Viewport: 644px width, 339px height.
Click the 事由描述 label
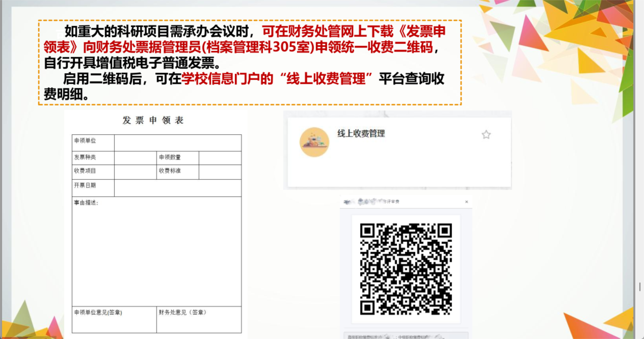tap(86, 203)
